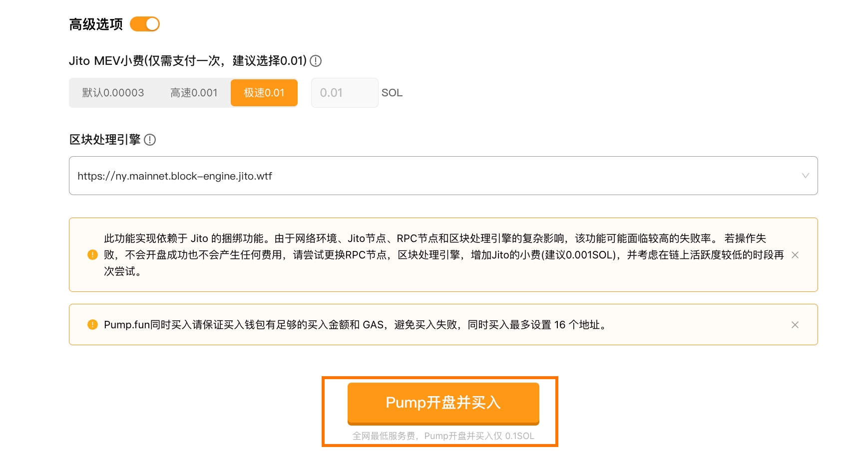This screenshot has height=458, width=868.
Task: Click the SOL unit label
Action: click(x=392, y=93)
